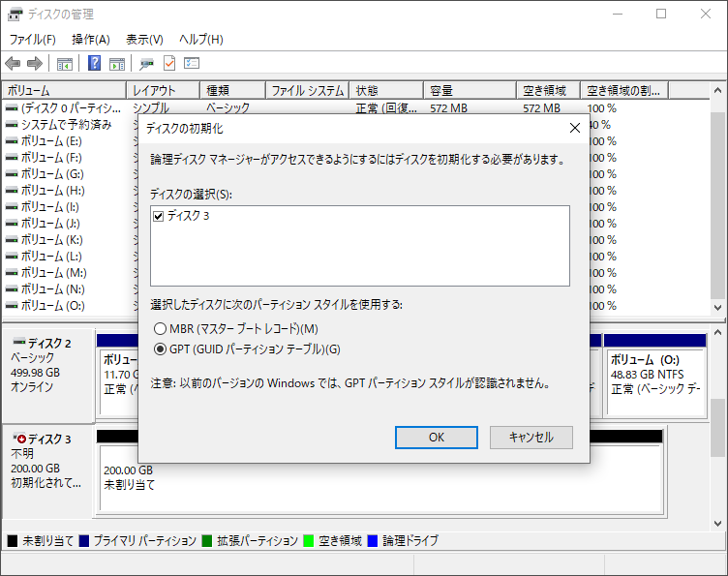Screen dimensions: 728x576
Task: Sort by the 容量 column header
Action: coord(470,90)
